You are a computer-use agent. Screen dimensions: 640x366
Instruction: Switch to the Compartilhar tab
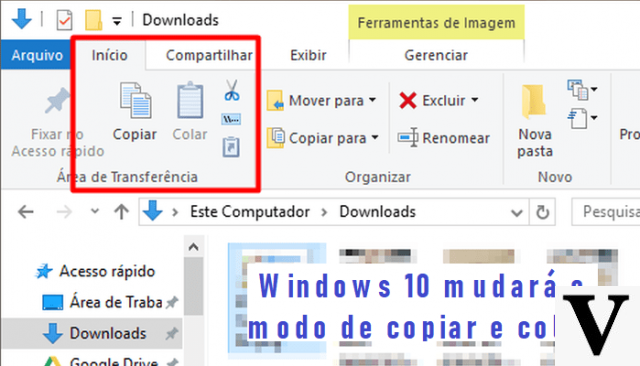tap(209, 55)
